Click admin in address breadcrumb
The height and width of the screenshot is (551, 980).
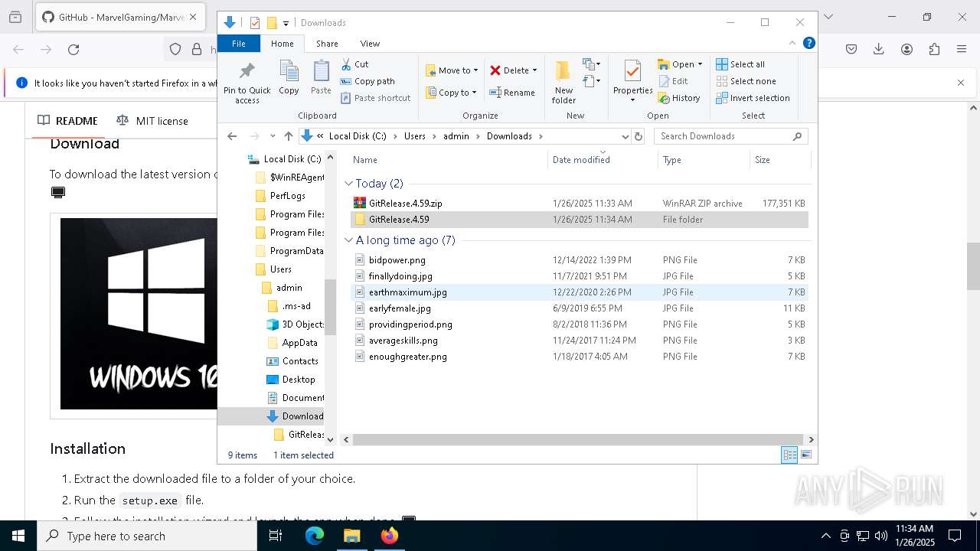point(456,136)
